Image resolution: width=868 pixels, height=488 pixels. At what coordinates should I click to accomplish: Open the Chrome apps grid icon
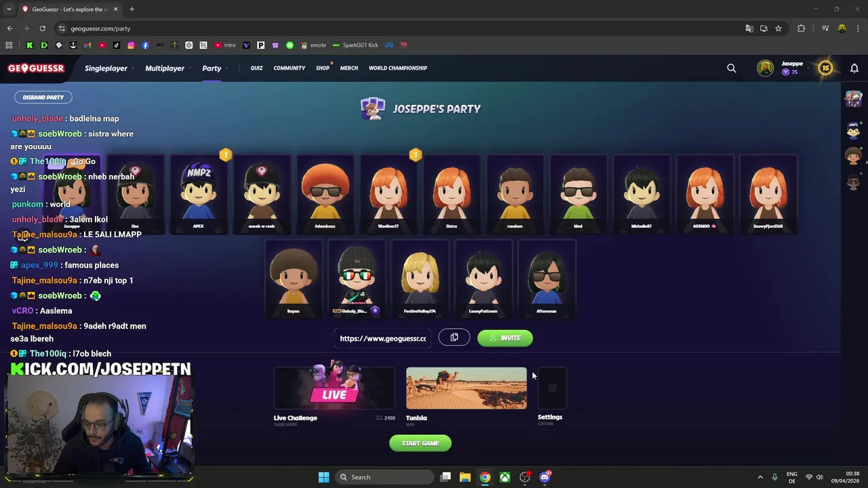[9, 45]
